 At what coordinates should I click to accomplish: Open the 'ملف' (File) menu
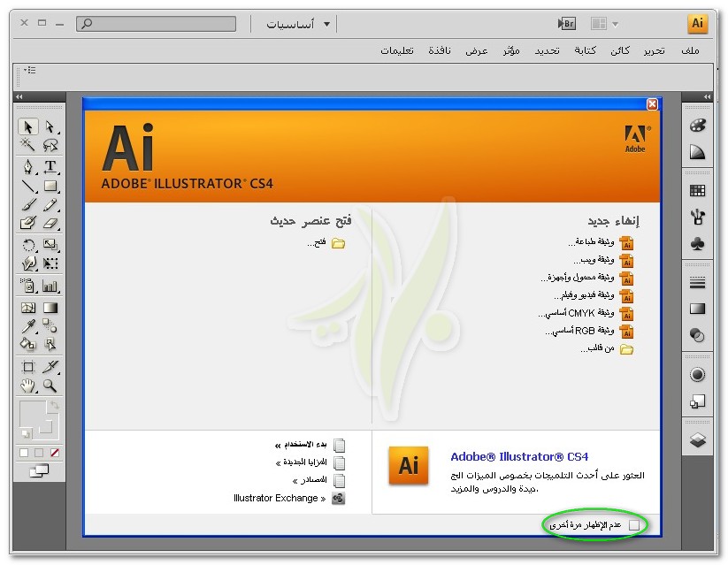pos(690,50)
